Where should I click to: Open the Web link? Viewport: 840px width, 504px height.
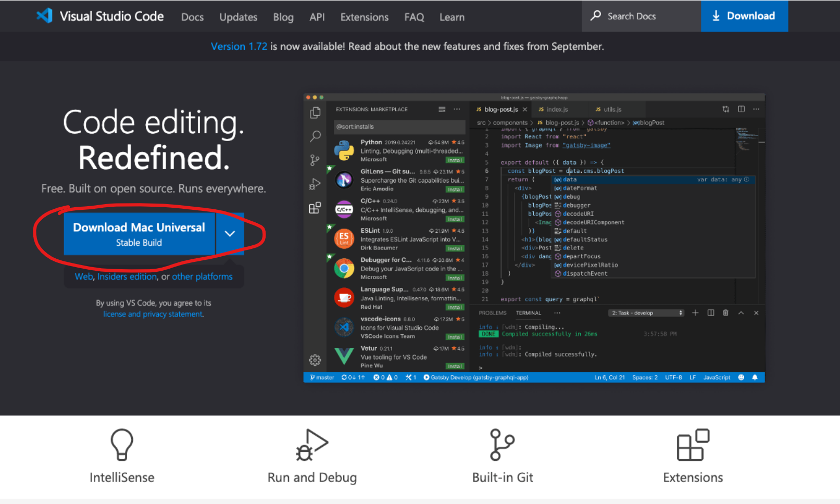[83, 276]
